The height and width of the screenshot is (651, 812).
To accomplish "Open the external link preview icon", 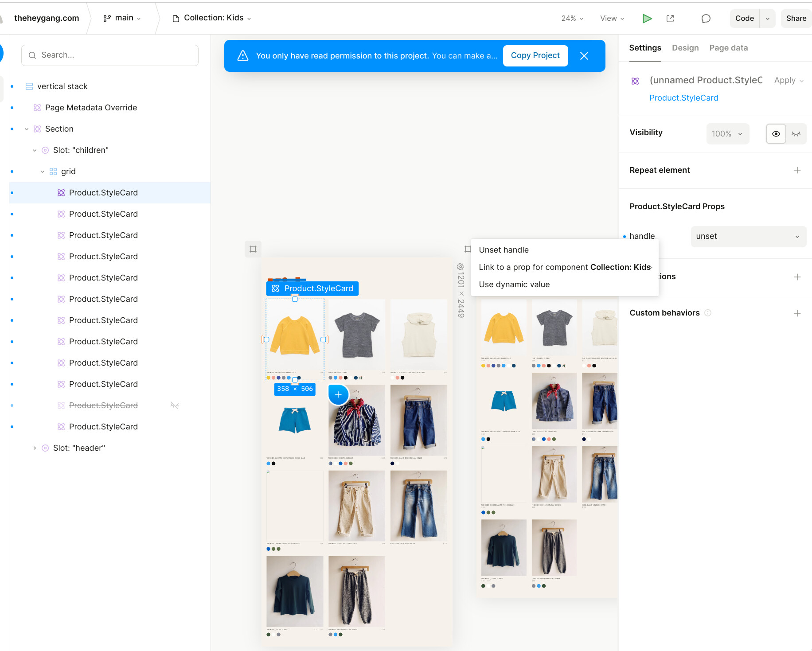I will click(x=670, y=18).
